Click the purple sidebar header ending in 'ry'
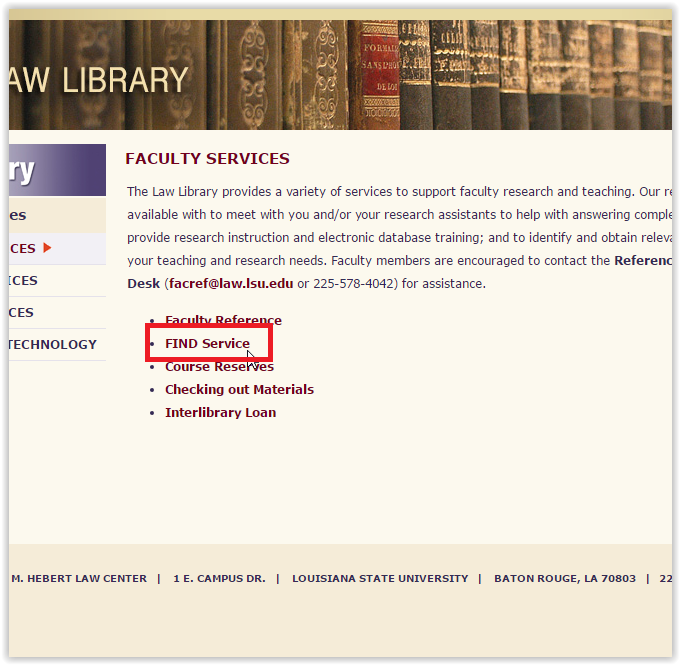Screen dimensions: 680x665 (x=57, y=170)
